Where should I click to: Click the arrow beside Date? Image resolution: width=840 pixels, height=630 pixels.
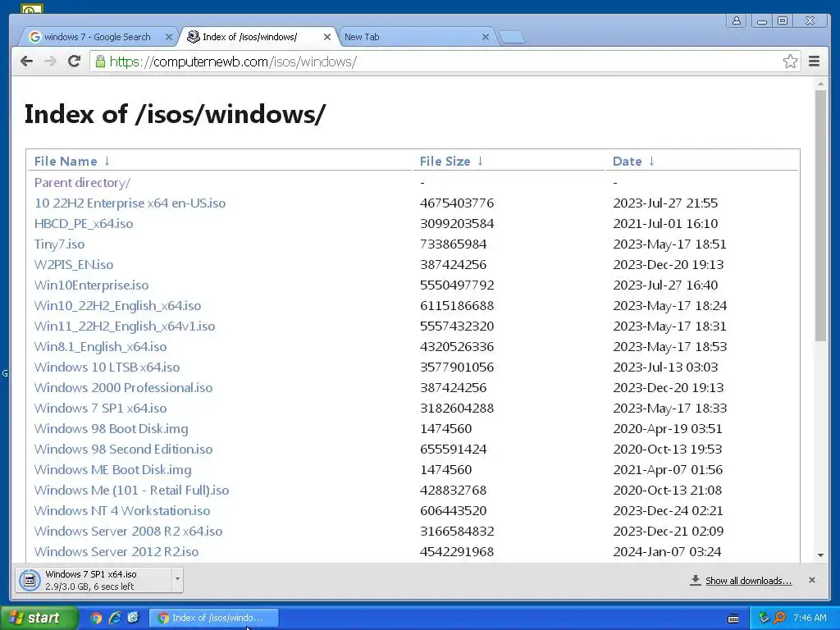pos(651,162)
